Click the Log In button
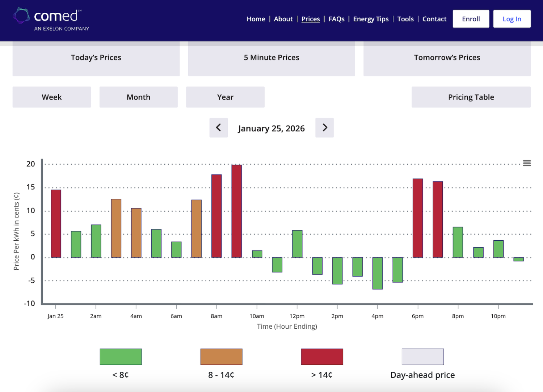Viewport: 543px width, 392px height. [512, 19]
